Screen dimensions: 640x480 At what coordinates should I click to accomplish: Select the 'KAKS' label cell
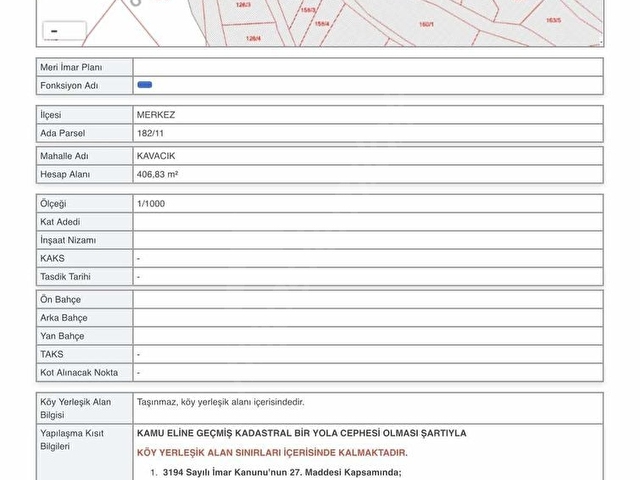(84, 259)
